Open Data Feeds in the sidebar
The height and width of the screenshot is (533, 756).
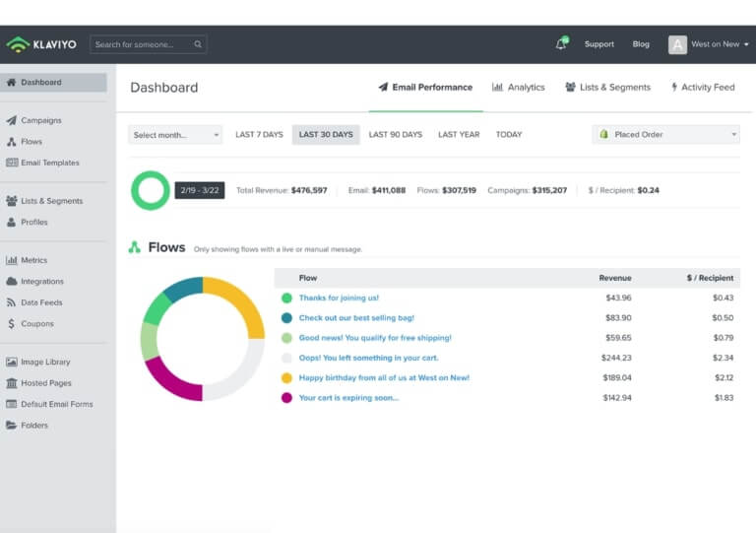(41, 302)
